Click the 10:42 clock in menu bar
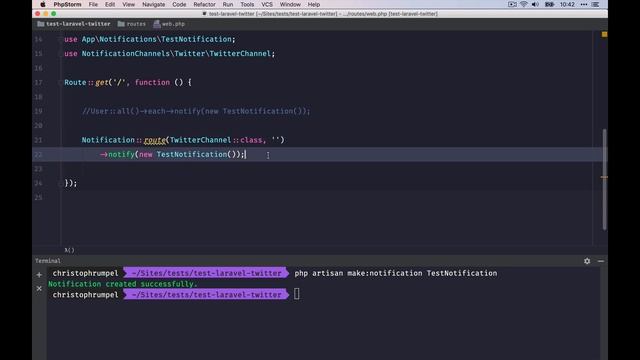The height and width of the screenshot is (360, 640). (x=567, y=4)
